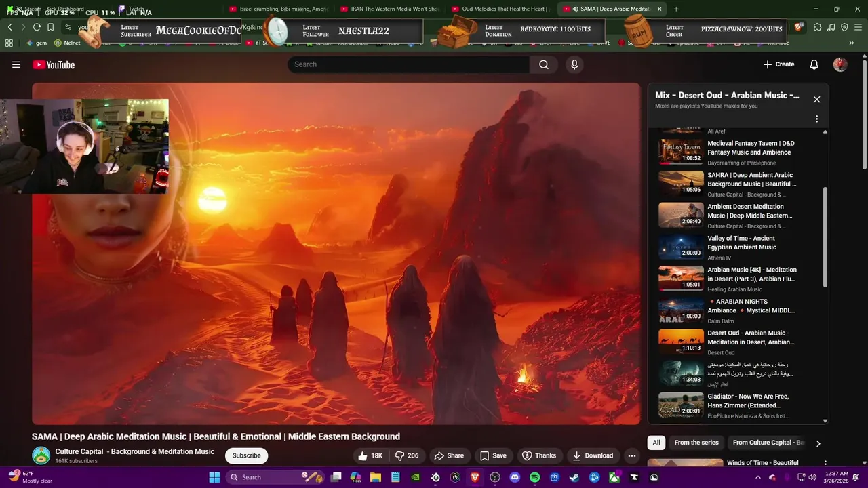
Task: Open Culture Capital channel avatar
Action: tap(41, 455)
